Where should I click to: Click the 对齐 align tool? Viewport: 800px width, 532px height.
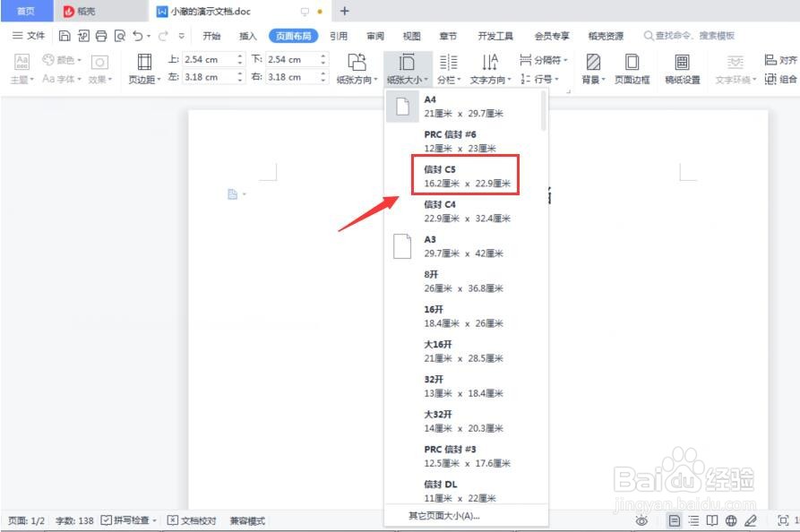tap(780, 60)
